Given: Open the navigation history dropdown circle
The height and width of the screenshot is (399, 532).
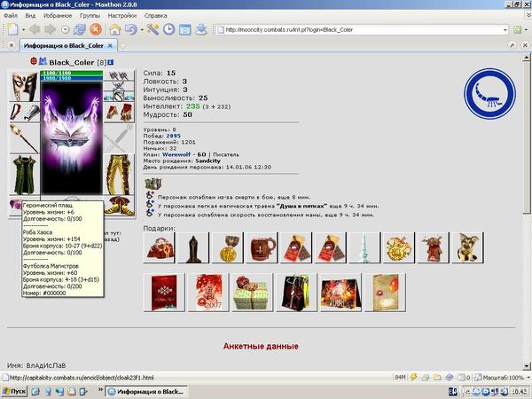Looking at the screenshot, I should click(x=65, y=30).
